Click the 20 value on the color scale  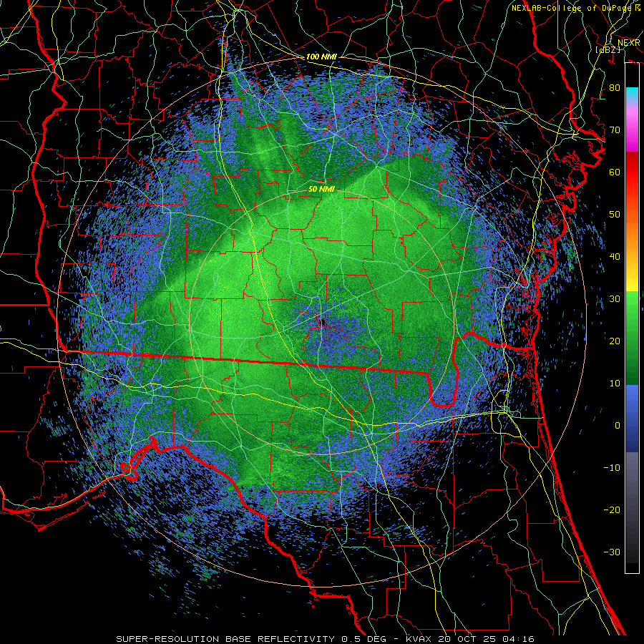[x=615, y=341]
